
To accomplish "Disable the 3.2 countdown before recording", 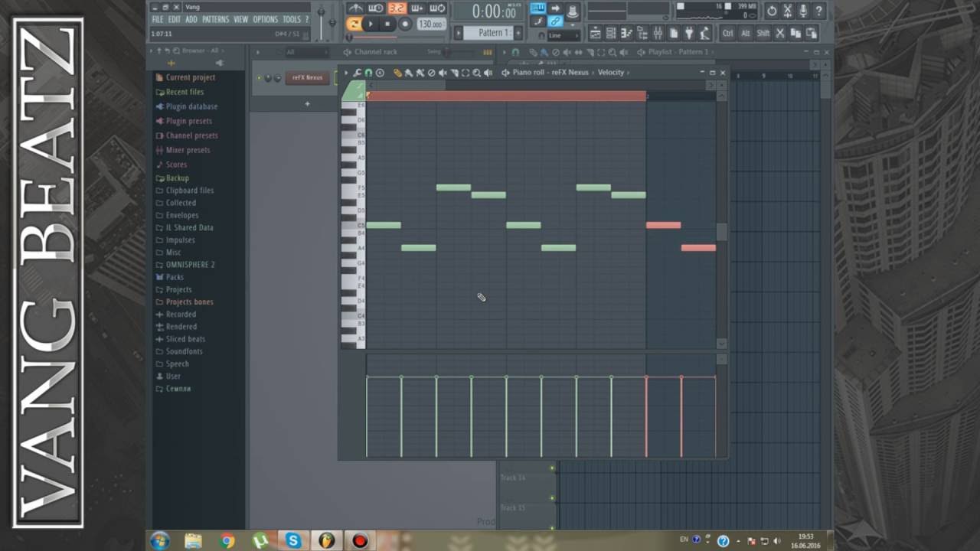I will pyautogui.click(x=397, y=8).
